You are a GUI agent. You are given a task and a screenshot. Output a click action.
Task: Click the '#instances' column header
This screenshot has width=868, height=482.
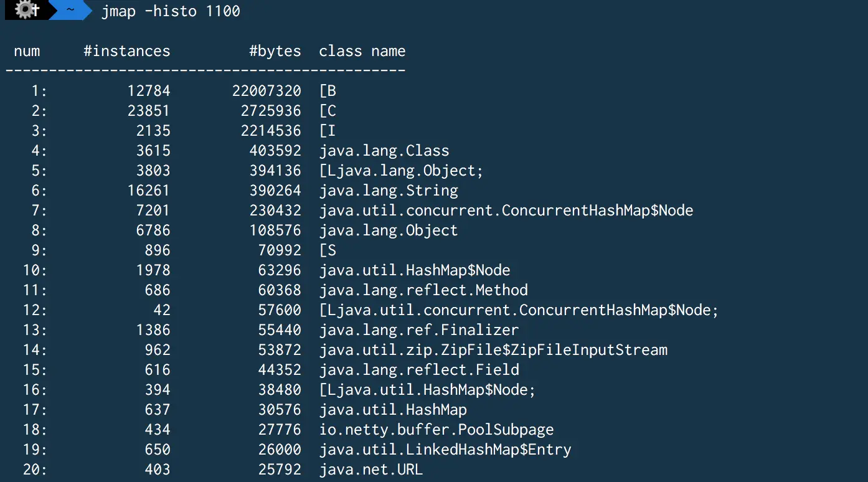(x=126, y=51)
